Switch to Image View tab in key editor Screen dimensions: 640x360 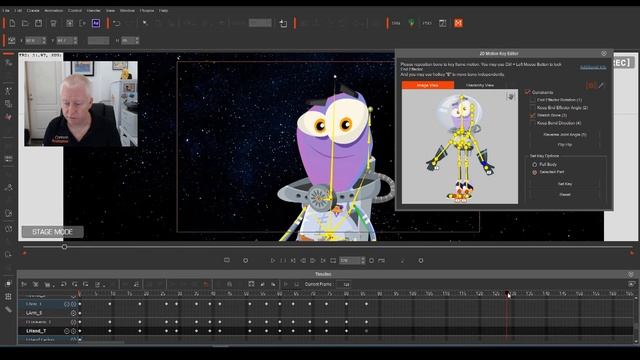428,85
